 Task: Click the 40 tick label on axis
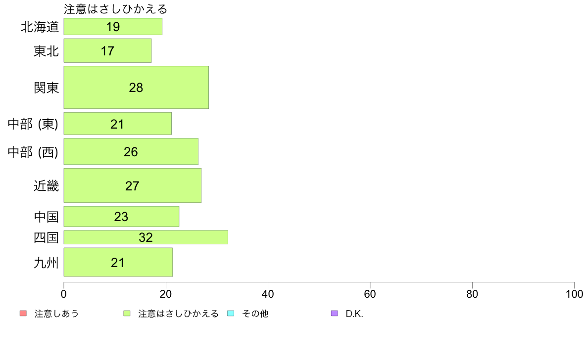[x=268, y=294]
